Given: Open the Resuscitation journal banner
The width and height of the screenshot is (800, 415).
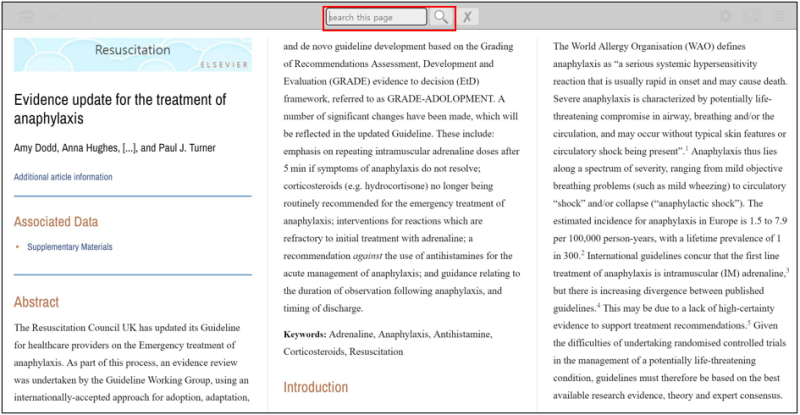Looking at the screenshot, I should (x=133, y=55).
